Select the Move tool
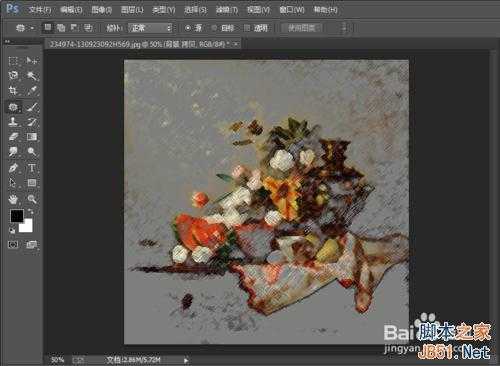 [x=32, y=61]
